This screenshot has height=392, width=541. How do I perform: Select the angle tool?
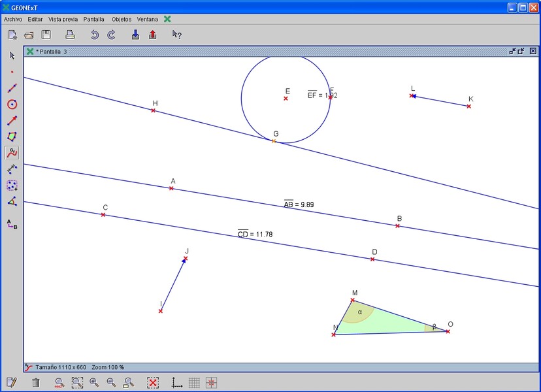(x=12, y=201)
